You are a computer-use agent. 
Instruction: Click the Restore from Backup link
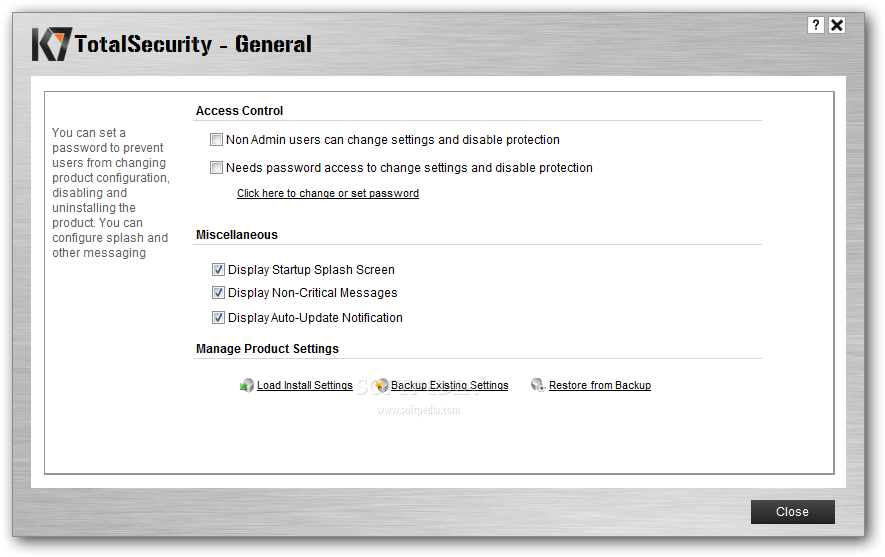click(600, 385)
